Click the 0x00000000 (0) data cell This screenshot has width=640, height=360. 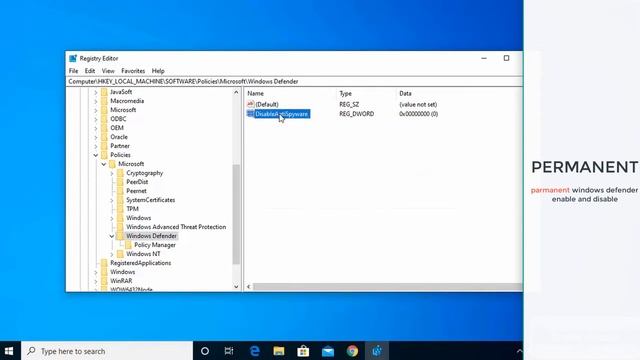click(418, 114)
